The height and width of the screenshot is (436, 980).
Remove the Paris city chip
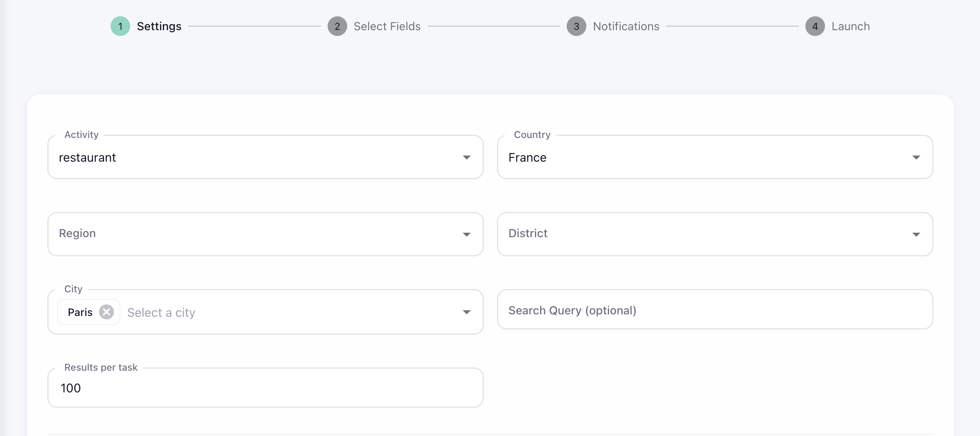click(106, 312)
